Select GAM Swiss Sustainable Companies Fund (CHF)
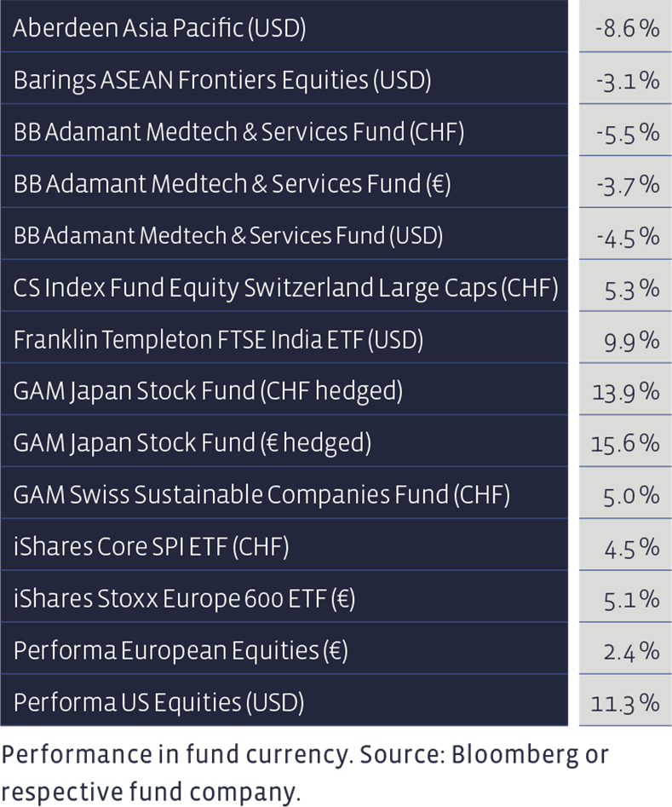 261,495
